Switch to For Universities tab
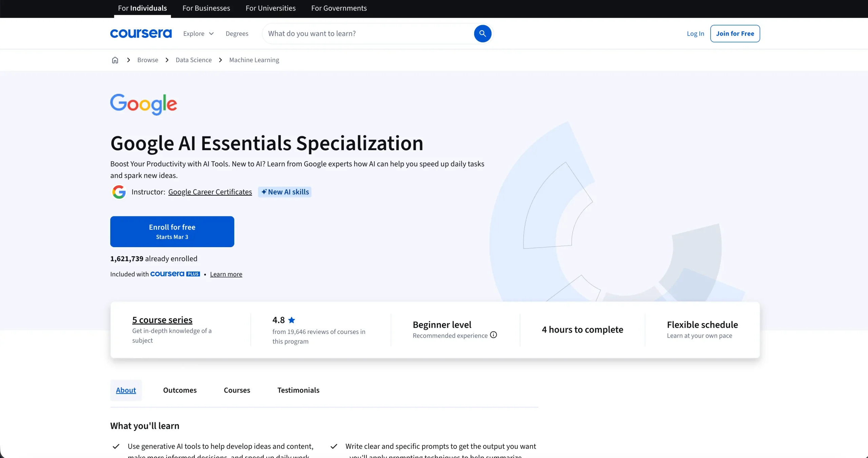Screen dimensions: 868x458 pyautogui.click(x=271, y=8)
